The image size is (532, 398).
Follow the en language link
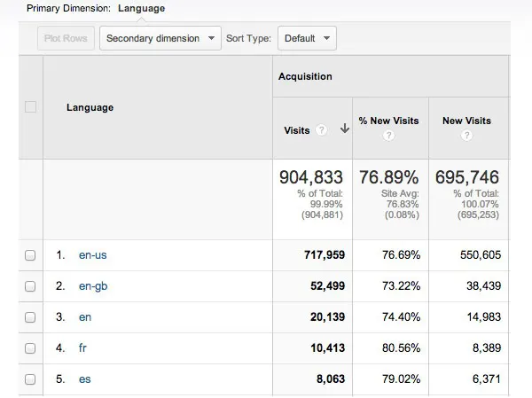pyautogui.click(x=85, y=317)
